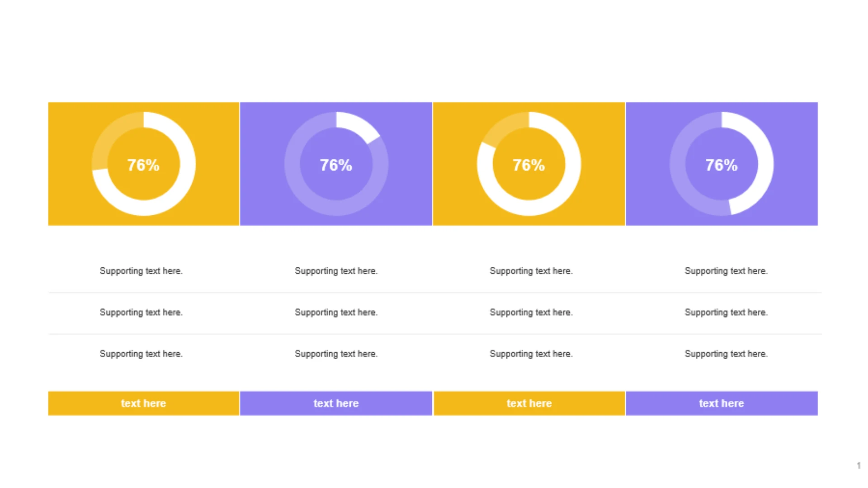Click top "Supporting text here." in first column
This screenshot has width=868, height=488.
(x=141, y=271)
